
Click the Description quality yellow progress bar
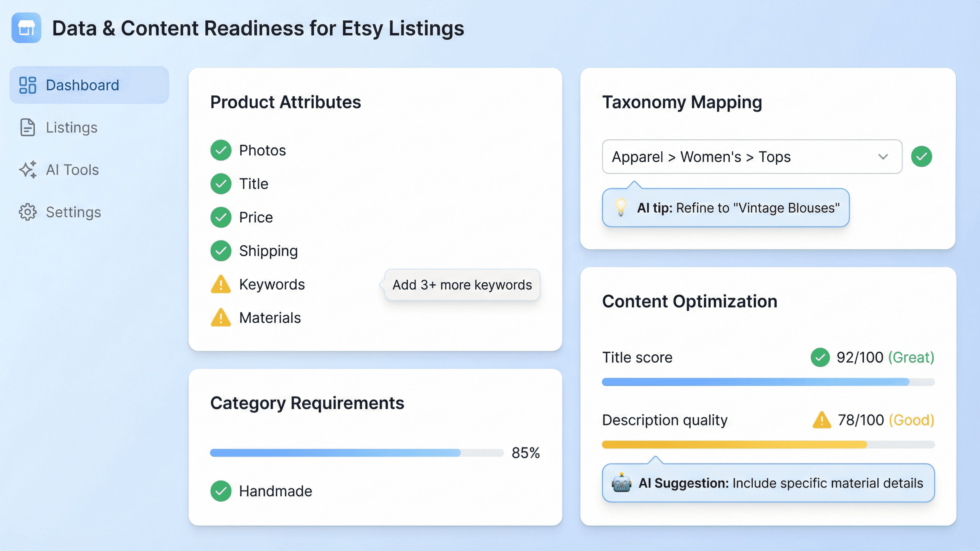coord(734,445)
